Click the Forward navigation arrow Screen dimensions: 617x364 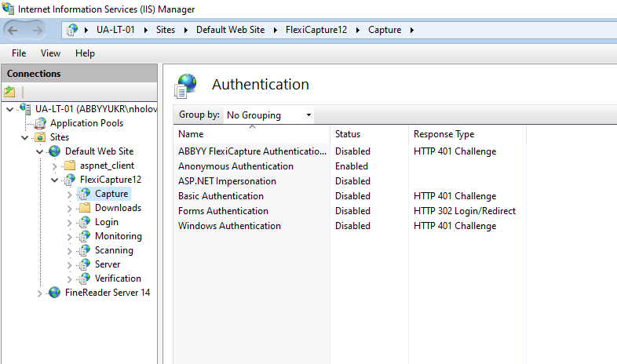pyautogui.click(x=37, y=31)
